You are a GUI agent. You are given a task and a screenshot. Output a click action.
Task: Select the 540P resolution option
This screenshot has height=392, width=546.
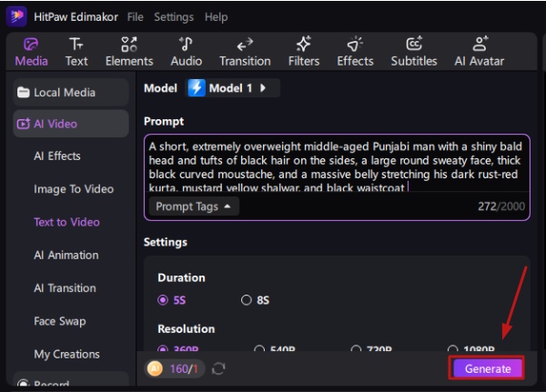coord(260,349)
